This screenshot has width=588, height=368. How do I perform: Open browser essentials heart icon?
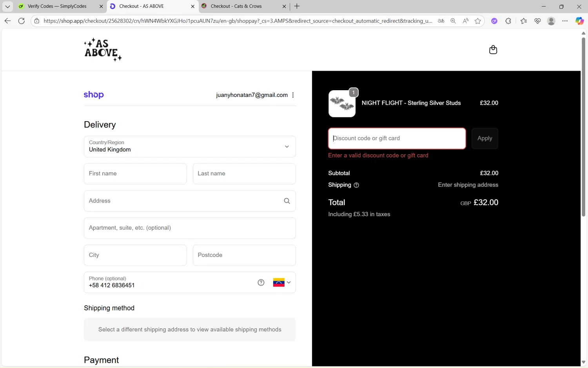pyautogui.click(x=537, y=21)
